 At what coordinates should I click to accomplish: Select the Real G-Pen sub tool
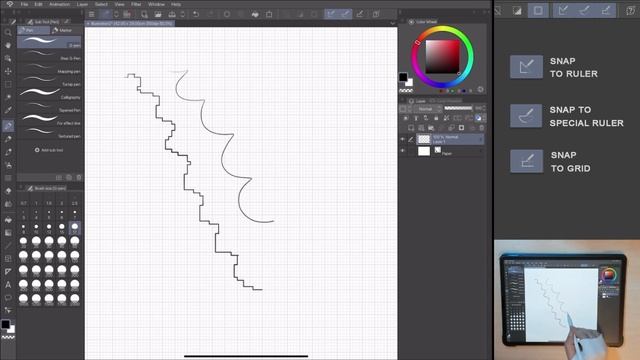coord(49,55)
